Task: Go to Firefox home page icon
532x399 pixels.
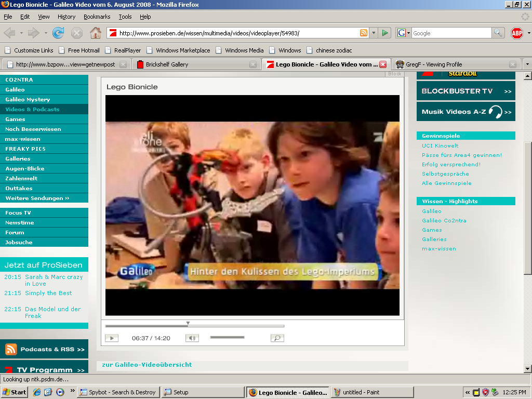Action: pos(96,33)
